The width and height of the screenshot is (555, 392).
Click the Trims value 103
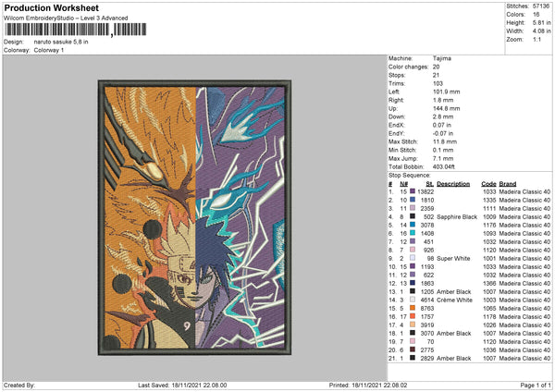(438, 83)
